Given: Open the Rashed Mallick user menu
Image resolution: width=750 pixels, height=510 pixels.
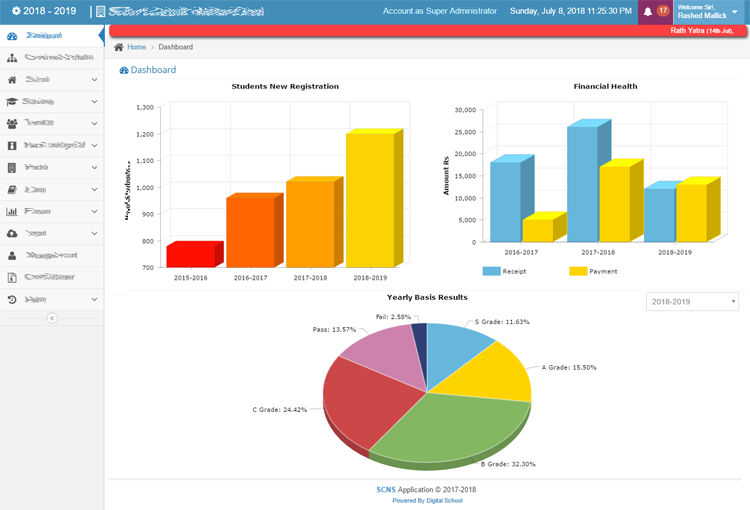Looking at the screenshot, I should pyautogui.click(x=709, y=11).
